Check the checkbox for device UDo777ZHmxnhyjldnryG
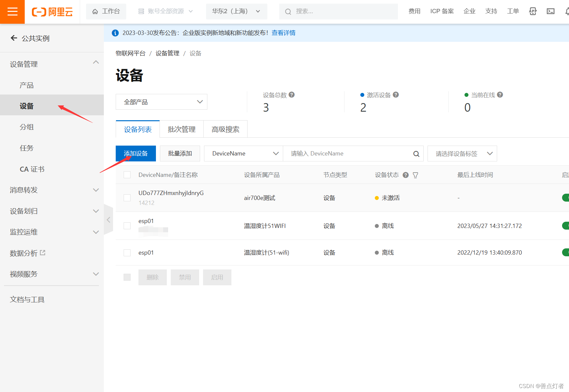Image resolution: width=569 pixels, height=392 pixels. [x=127, y=198]
